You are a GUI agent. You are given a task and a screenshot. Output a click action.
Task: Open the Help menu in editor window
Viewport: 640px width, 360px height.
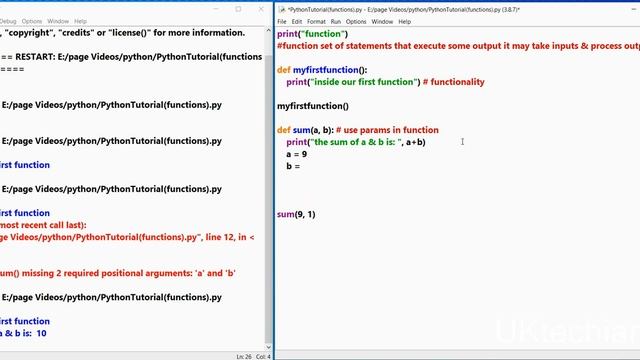pos(404,22)
